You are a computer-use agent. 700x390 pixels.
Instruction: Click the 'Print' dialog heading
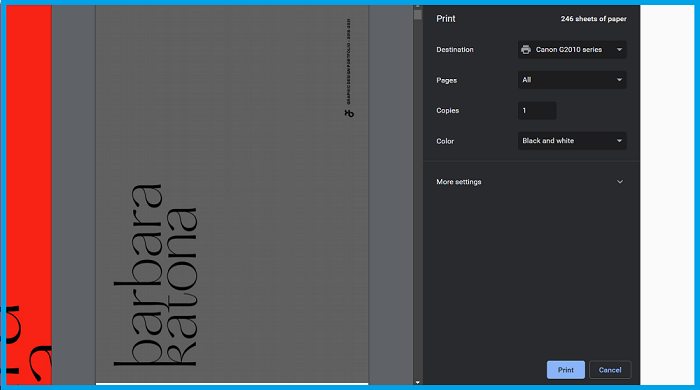446,19
